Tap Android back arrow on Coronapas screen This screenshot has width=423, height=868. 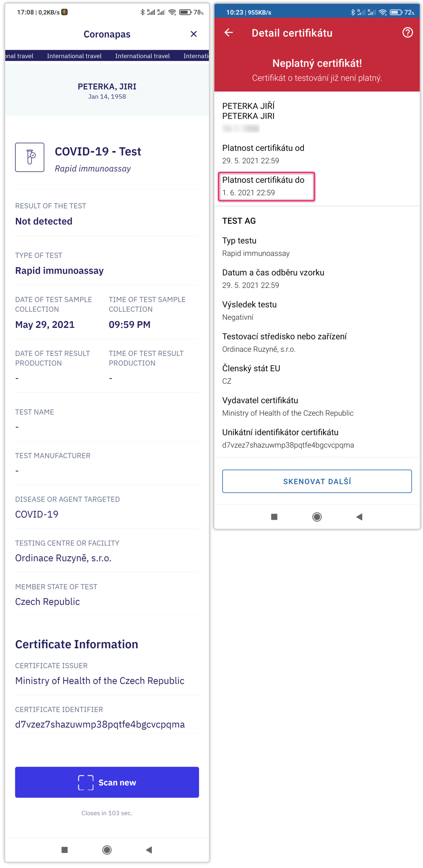pos(149,850)
